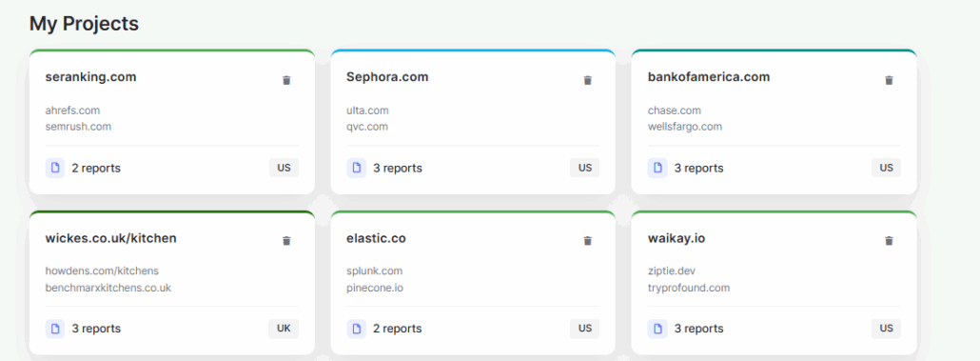Click report icon on wickes.co.uk/kitchen card
The width and height of the screenshot is (980, 361).
[55, 329]
